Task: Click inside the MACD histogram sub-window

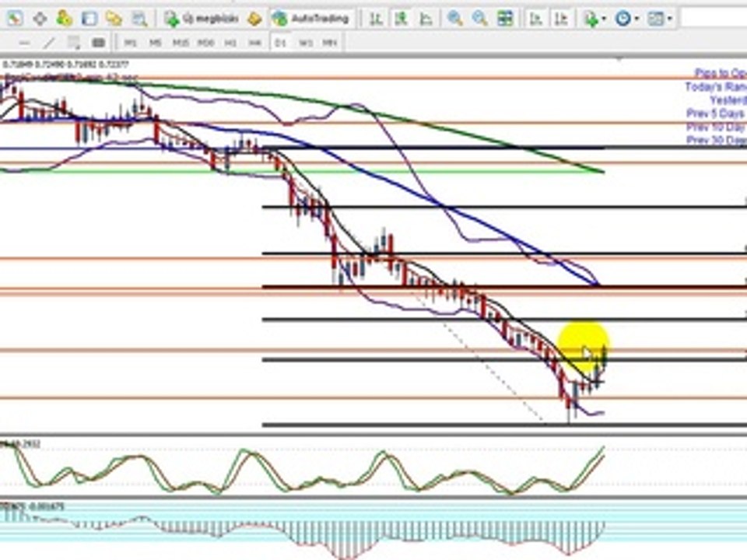Action: tap(373, 530)
